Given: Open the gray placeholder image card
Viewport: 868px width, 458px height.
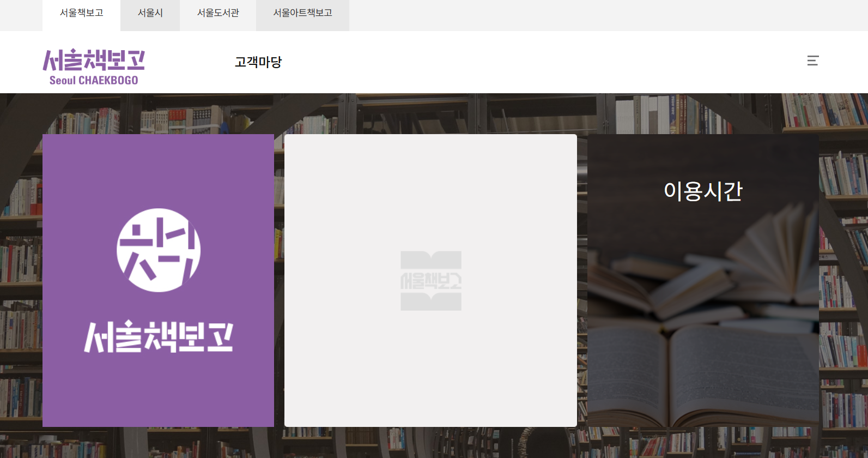Looking at the screenshot, I should tap(430, 280).
